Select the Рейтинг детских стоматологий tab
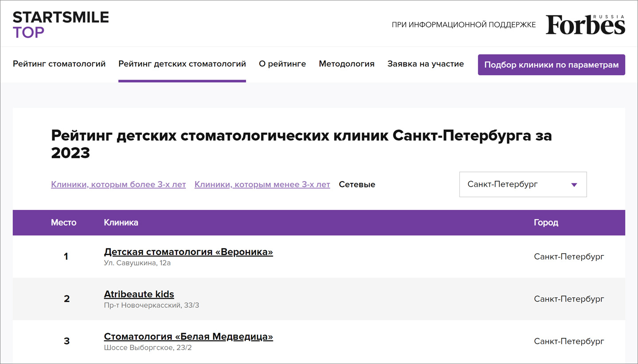This screenshot has height=364, width=638. pos(182,64)
